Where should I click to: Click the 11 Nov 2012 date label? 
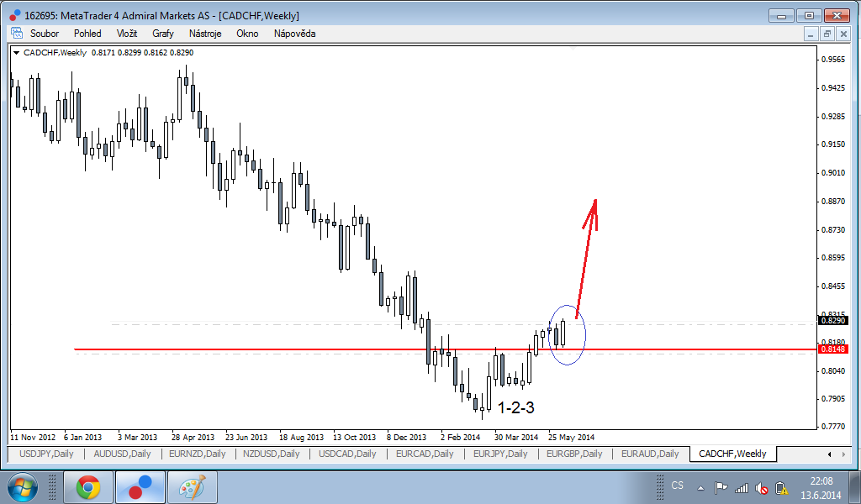pos(33,437)
